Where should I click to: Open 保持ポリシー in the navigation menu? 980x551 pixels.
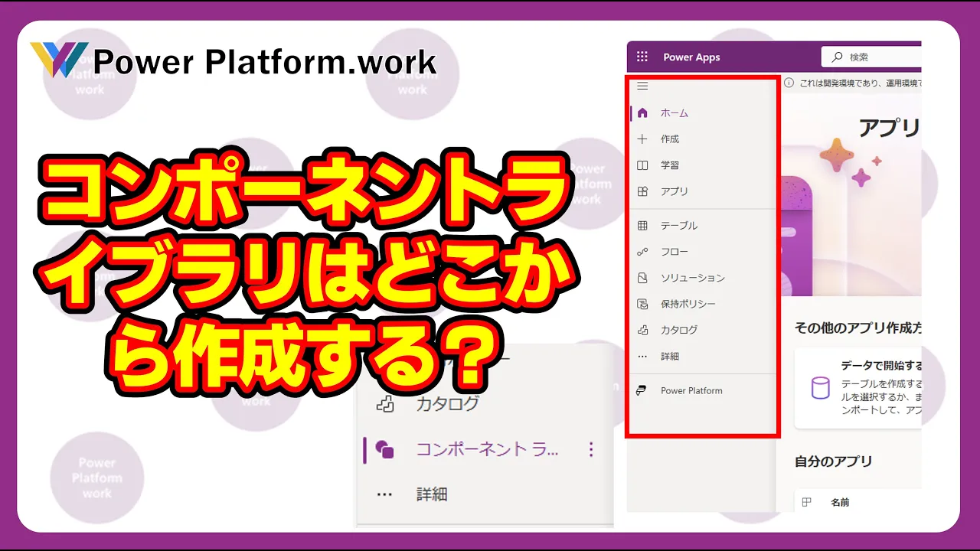(688, 304)
